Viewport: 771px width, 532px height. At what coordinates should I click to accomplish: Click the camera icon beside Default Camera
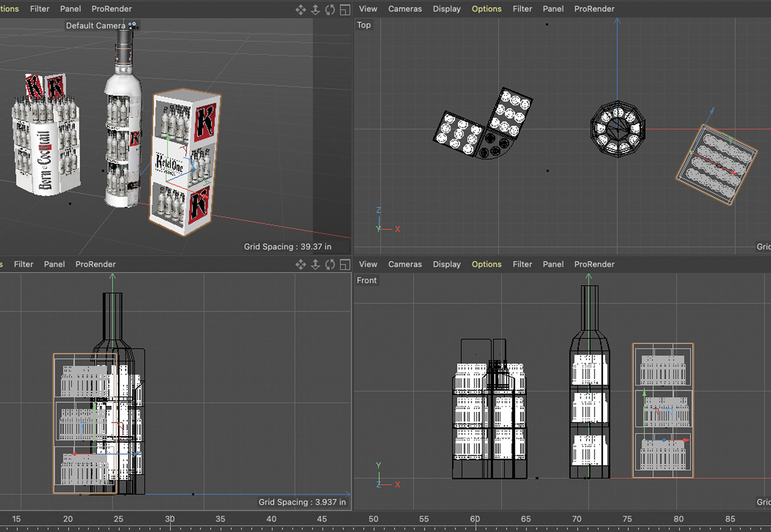pyautogui.click(x=133, y=25)
